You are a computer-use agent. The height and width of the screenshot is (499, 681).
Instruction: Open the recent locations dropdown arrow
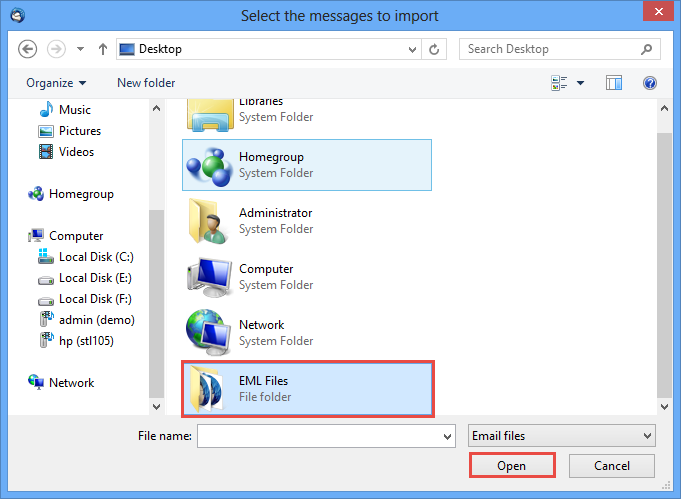(x=80, y=49)
